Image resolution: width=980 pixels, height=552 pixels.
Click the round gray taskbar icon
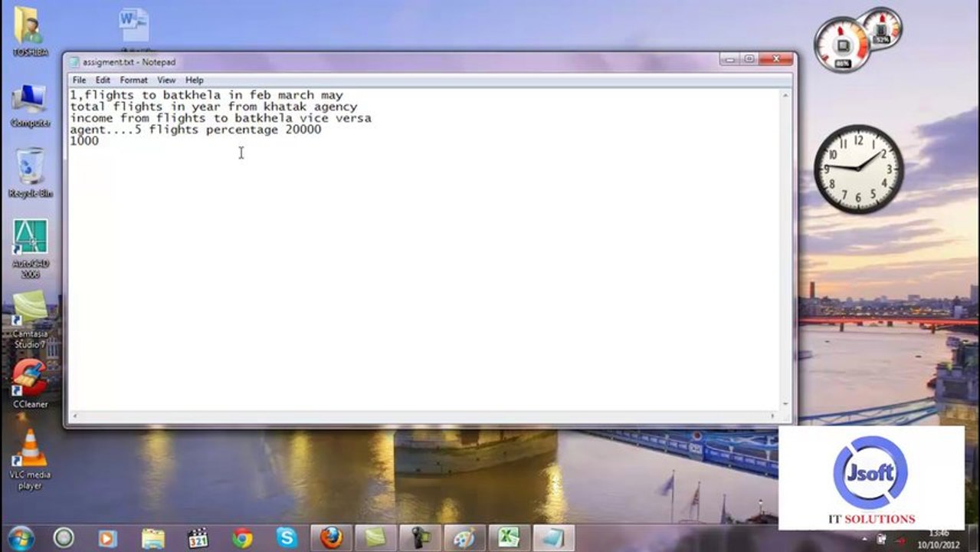pyautogui.click(x=64, y=537)
